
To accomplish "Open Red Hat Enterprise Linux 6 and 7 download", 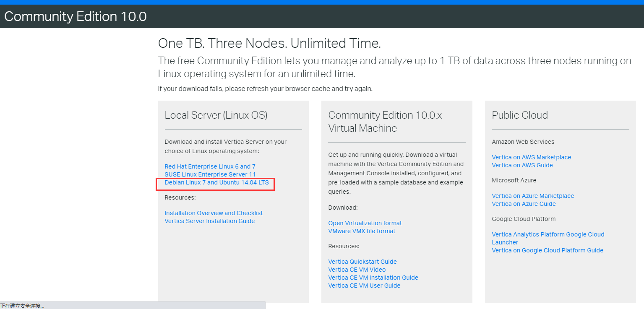I will [x=210, y=166].
